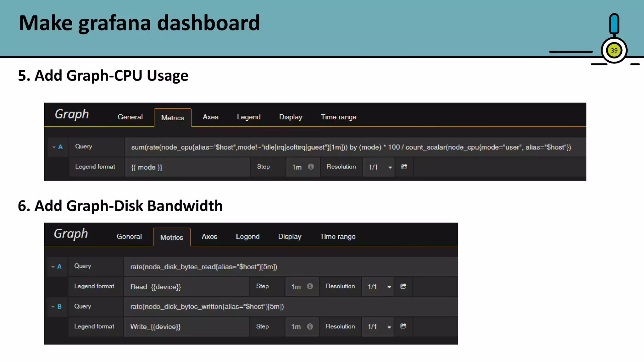Viewport: 644px width, 362px height.
Task: Switch to Axes tab in top Graph panel
Action: (x=210, y=117)
